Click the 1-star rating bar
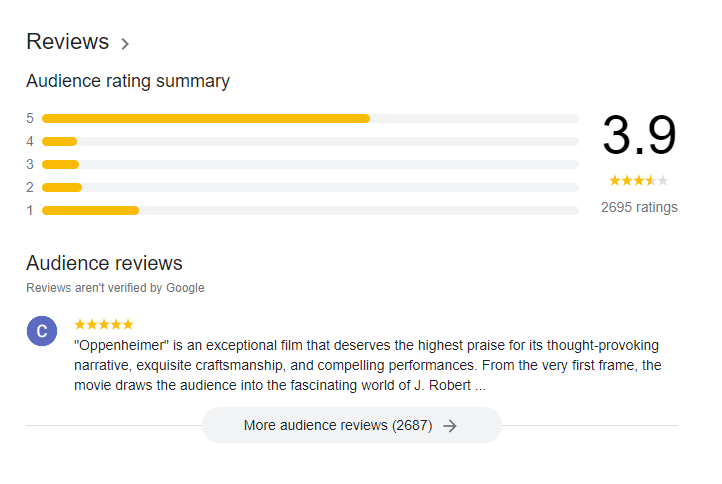The width and height of the screenshot is (722, 484). [310, 211]
